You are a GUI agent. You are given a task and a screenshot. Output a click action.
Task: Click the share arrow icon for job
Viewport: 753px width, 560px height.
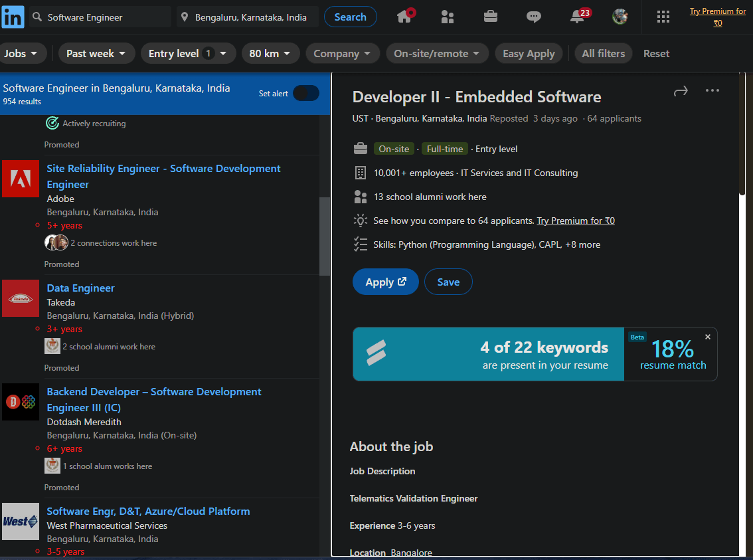point(681,91)
